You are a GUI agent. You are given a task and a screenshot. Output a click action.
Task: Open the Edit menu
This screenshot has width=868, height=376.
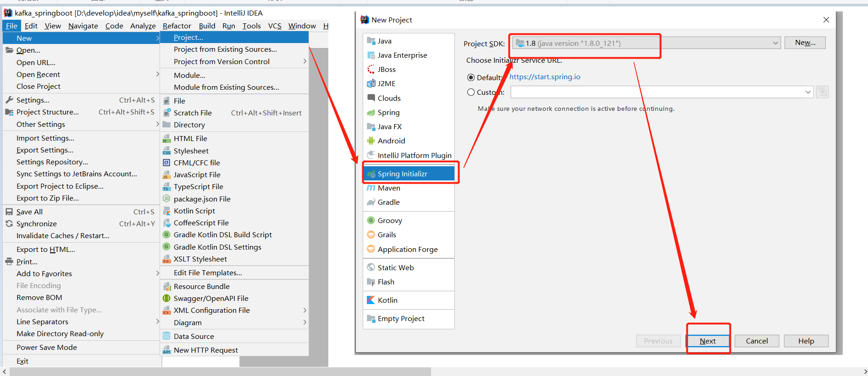point(31,26)
